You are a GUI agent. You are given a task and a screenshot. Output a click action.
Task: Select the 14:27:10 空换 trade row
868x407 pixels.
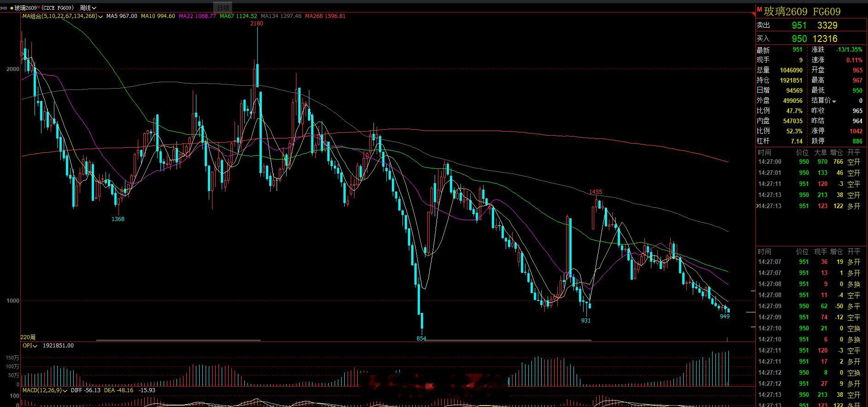[x=810, y=329]
